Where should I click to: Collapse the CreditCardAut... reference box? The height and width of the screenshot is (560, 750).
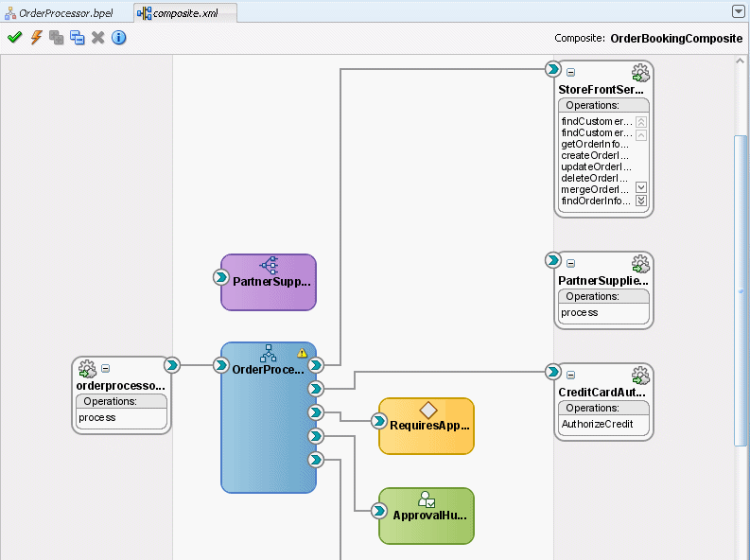[x=570, y=375]
